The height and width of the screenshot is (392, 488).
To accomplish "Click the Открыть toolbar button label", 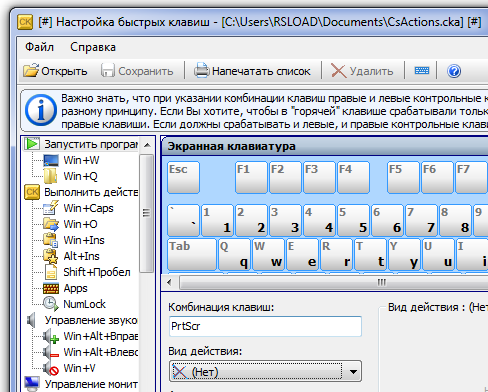I will pyautogui.click(x=64, y=71).
